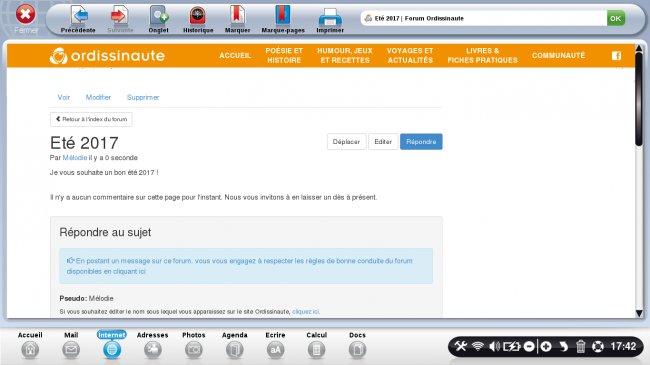Click the Internet globe dock icon
This screenshot has height=365, width=650.
pyautogui.click(x=112, y=350)
